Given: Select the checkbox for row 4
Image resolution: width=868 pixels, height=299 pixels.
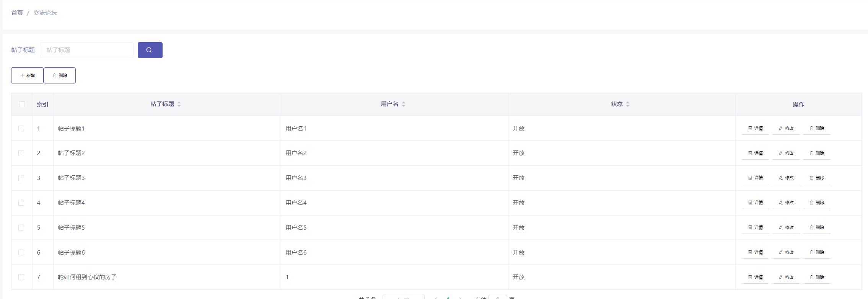Looking at the screenshot, I should 21,203.
